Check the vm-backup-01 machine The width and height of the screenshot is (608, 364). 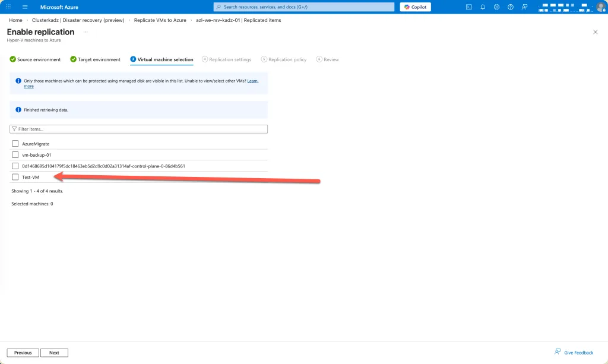[15, 155]
